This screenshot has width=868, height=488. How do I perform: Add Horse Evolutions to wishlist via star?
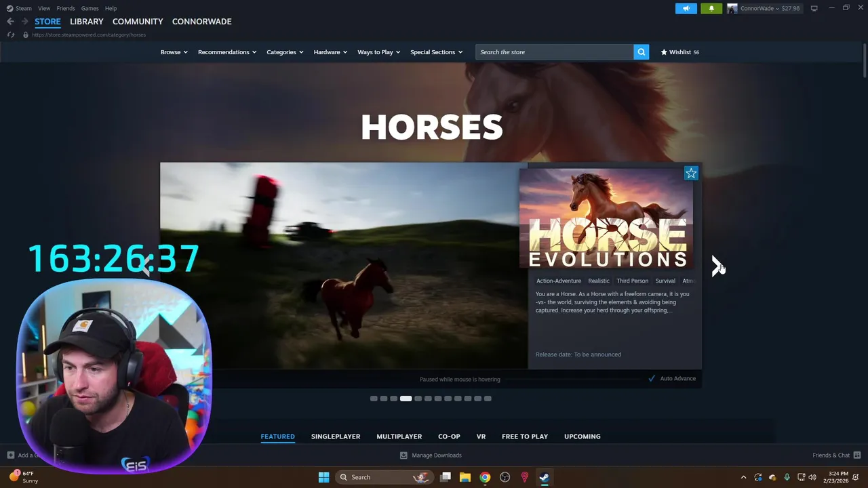(x=691, y=174)
